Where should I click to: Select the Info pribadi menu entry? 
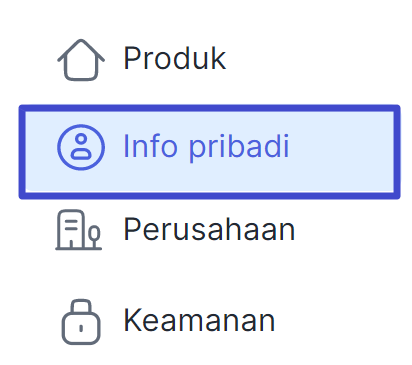(209, 152)
